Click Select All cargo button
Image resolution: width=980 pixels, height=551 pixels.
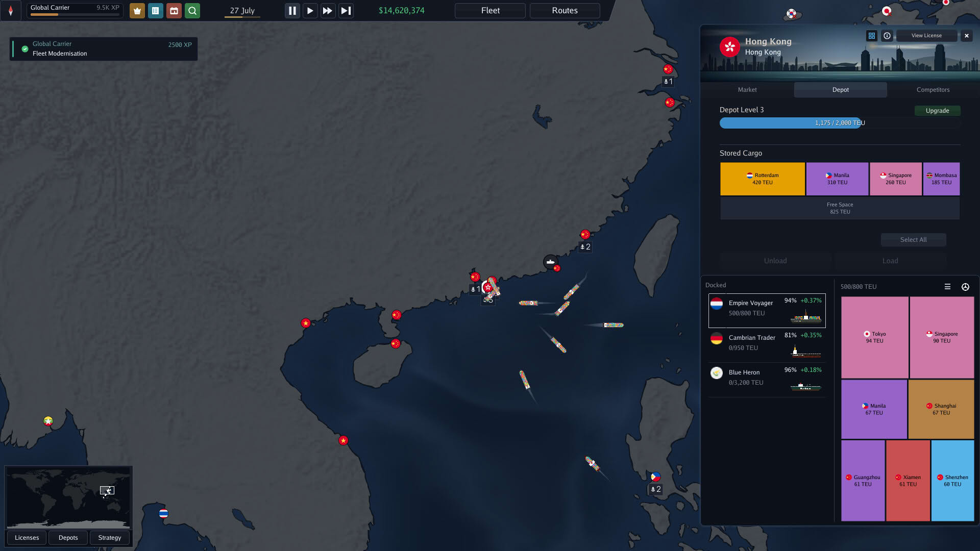coord(913,240)
